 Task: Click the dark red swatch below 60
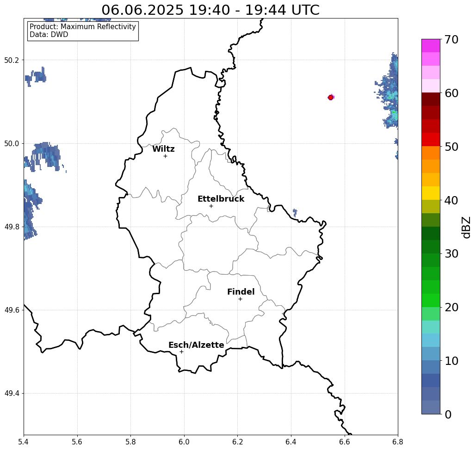(x=431, y=99)
